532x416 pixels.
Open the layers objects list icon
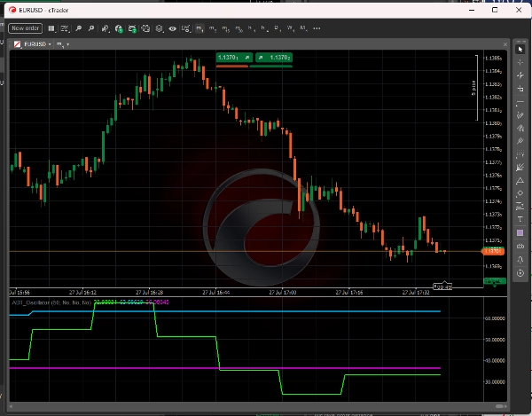pyautogui.click(x=159, y=28)
